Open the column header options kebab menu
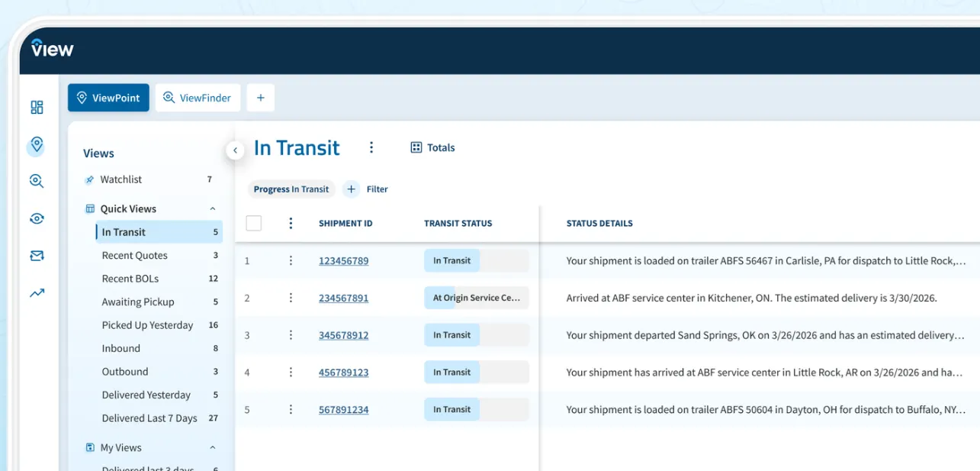Viewport: 980px width, 471px height. (291, 223)
